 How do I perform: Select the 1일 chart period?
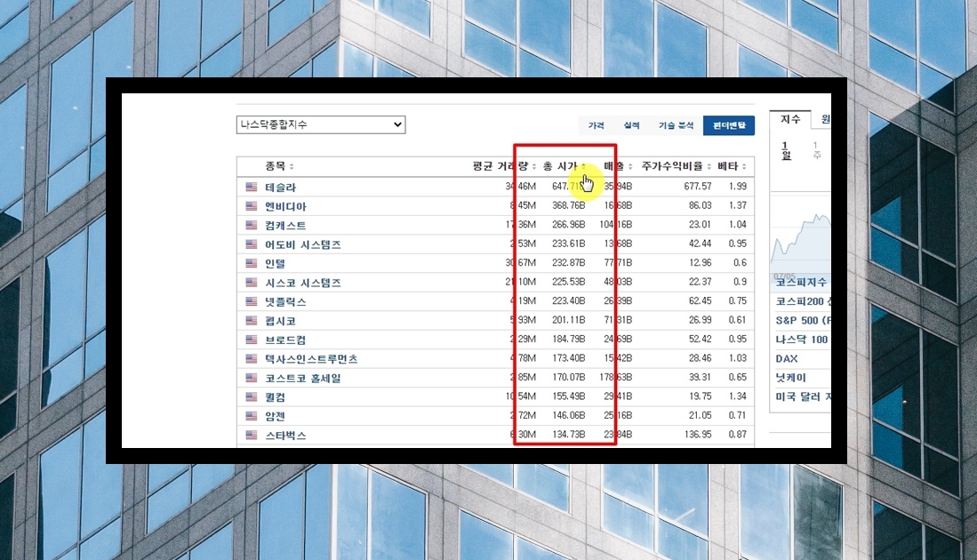point(786,150)
